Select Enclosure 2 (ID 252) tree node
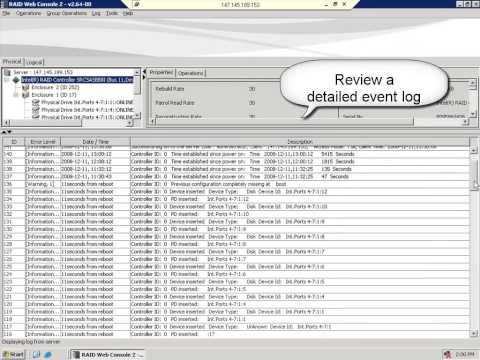The image size is (480, 360). tap(55, 87)
